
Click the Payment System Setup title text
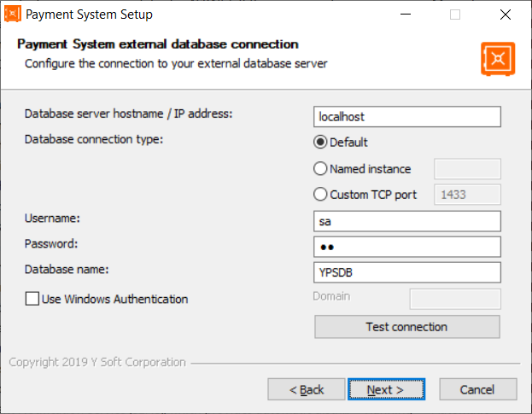click(x=90, y=15)
